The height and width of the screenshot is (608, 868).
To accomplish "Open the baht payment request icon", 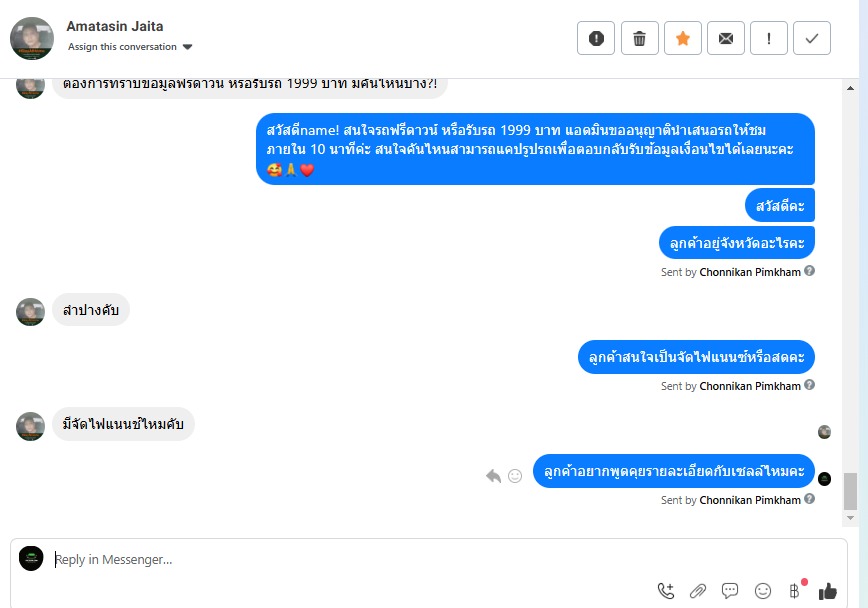I will pos(795,591).
